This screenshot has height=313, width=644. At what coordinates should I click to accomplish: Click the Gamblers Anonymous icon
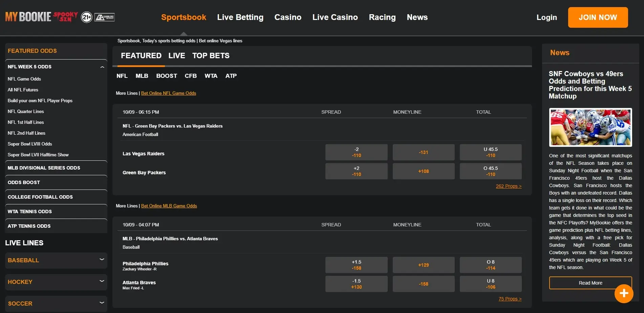(x=105, y=17)
